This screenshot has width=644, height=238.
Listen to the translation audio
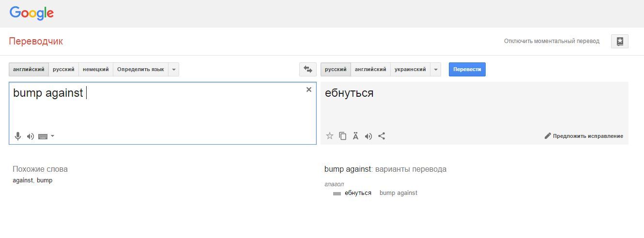point(368,136)
